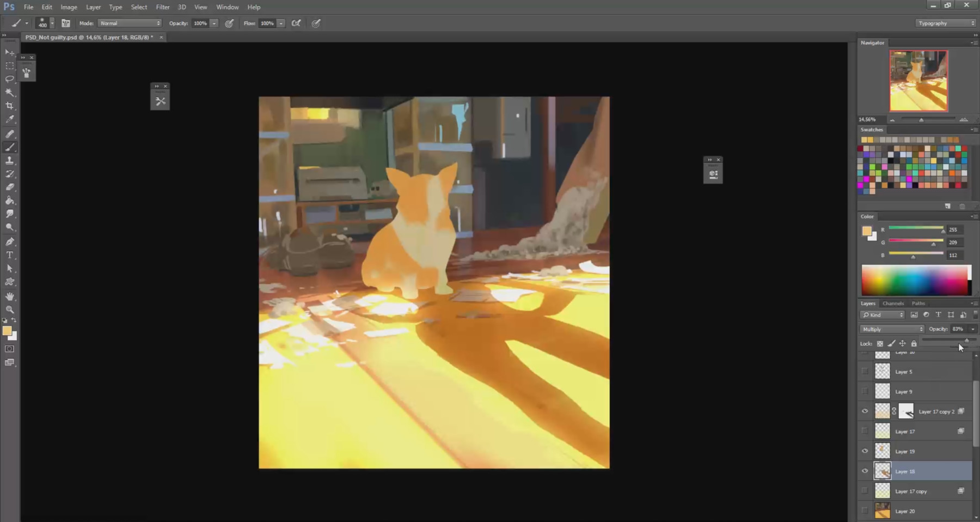Toggle lock image pixels
Image resolution: width=980 pixels, height=522 pixels.
pos(891,343)
